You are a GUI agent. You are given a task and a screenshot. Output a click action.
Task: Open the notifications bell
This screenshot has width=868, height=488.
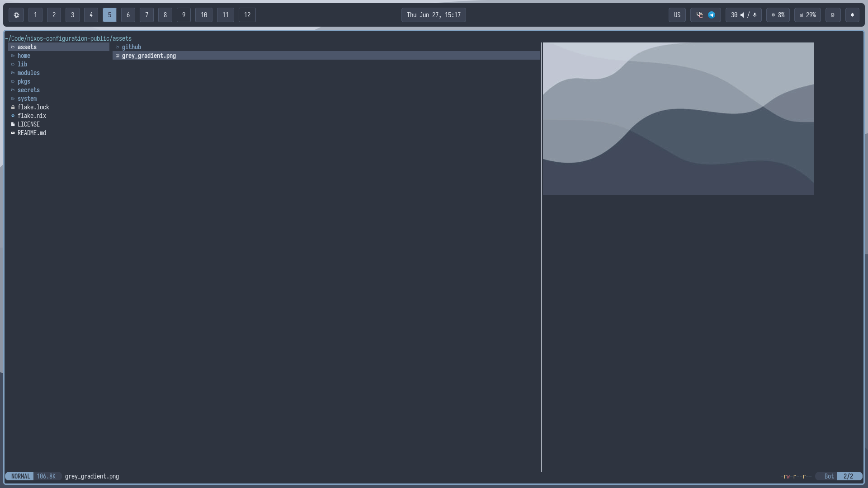pos(852,15)
